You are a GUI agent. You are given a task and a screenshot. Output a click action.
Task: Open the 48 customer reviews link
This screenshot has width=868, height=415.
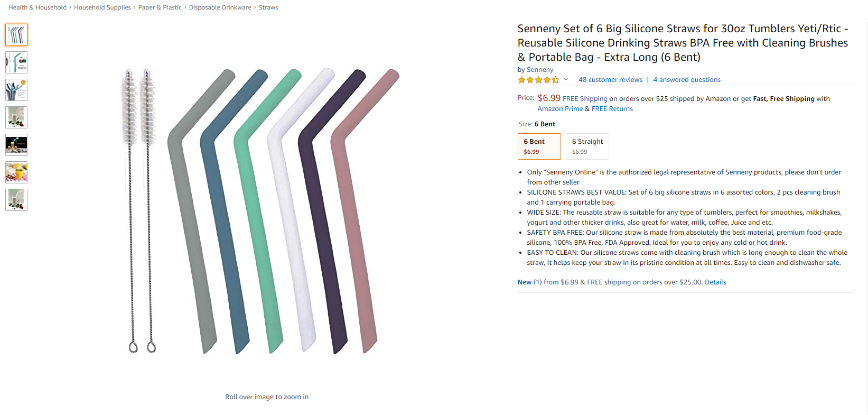coord(610,80)
